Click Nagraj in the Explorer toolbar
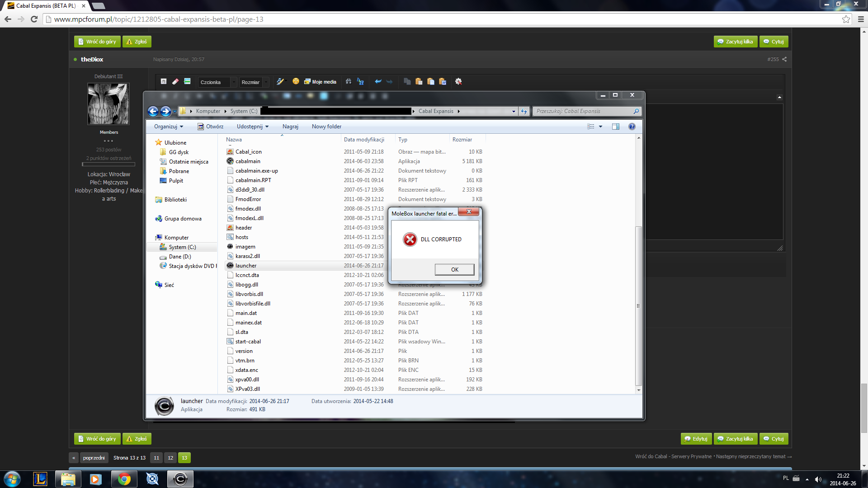This screenshot has height=488, width=868. click(290, 127)
